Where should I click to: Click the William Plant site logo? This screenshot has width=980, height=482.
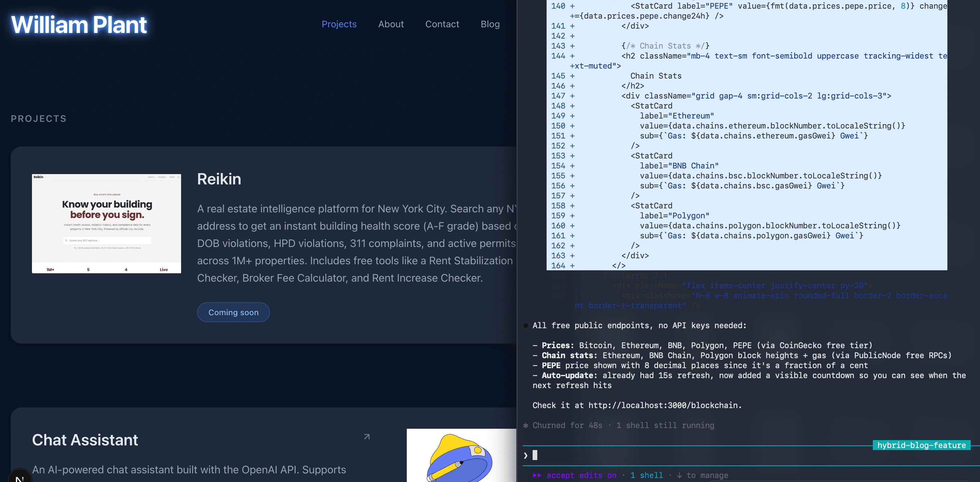tap(79, 25)
